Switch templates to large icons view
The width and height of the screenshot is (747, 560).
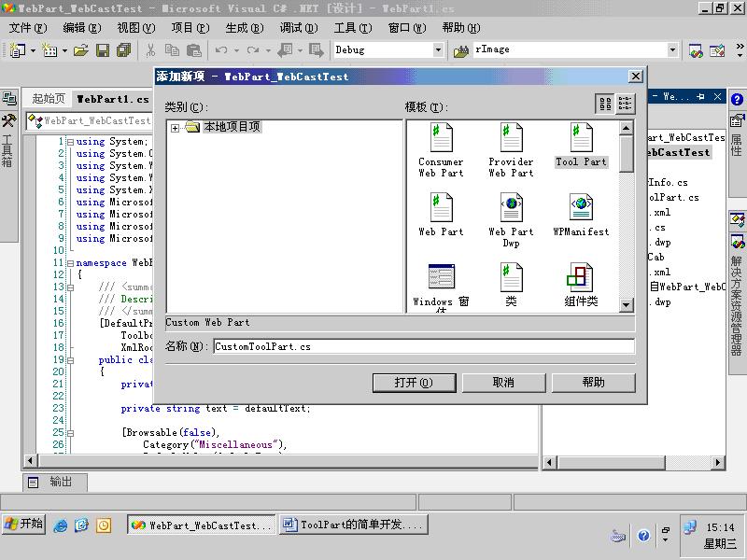605,104
